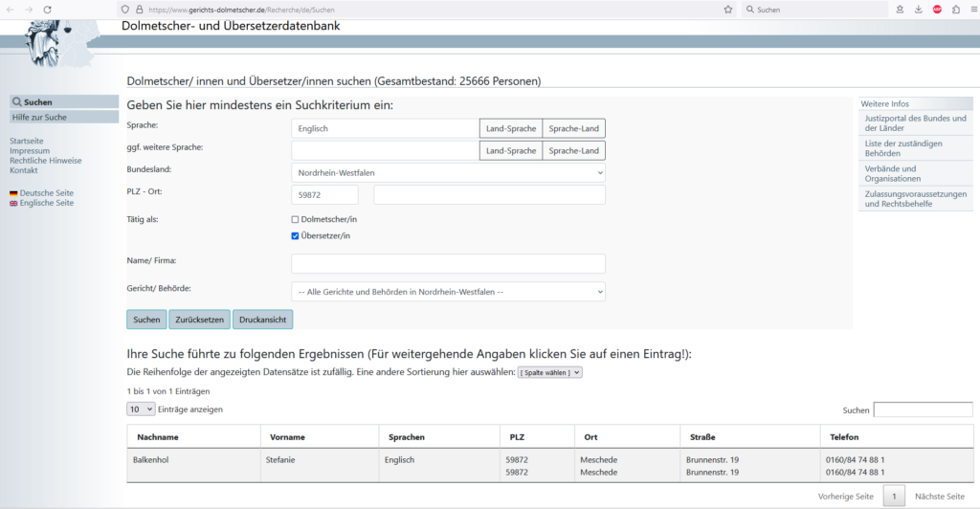The height and width of the screenshot is (509, 980).
Task: Go to Startseite
Action: click(x=26, y=142)
